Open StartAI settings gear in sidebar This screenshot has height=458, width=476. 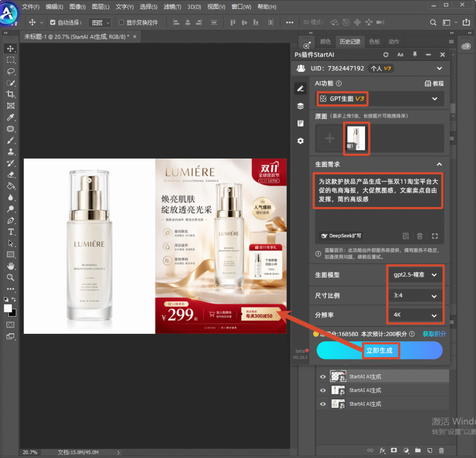(x=301, y=141)
